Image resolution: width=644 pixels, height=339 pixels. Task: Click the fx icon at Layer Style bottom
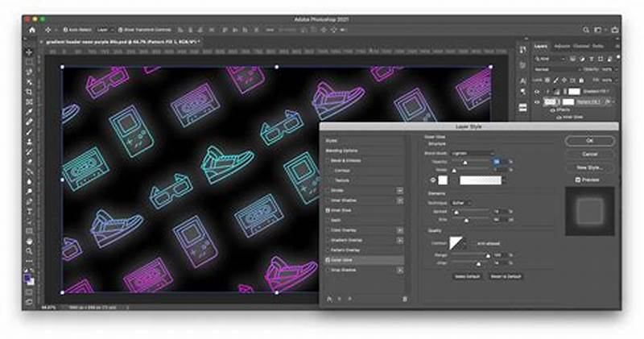coord(329,300)
